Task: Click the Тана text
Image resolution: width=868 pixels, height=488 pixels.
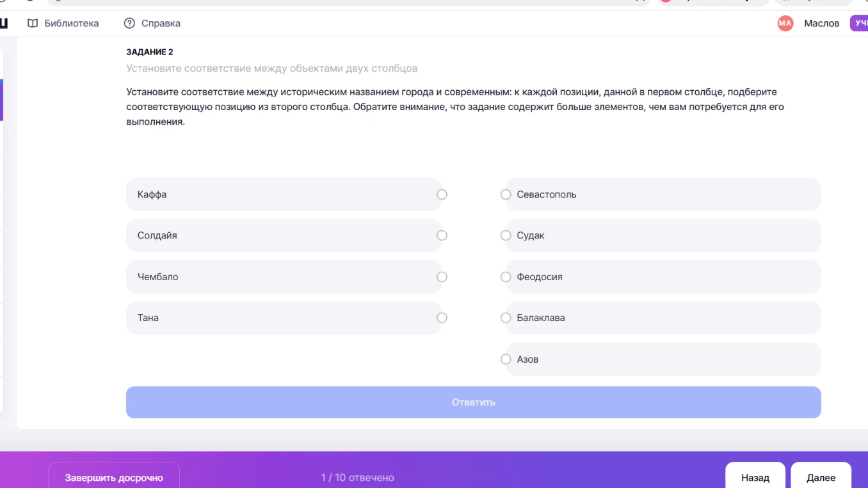Action: click(148, 318)
